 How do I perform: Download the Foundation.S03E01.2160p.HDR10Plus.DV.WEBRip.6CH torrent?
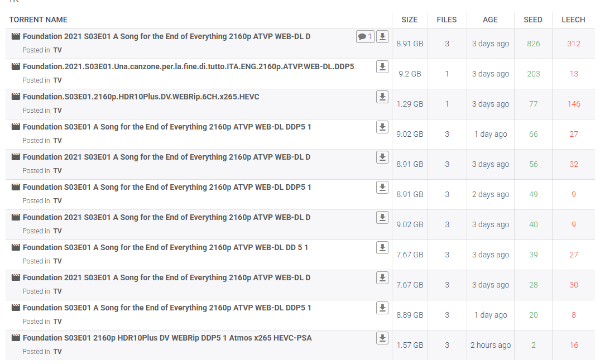(x=382, y=97)
